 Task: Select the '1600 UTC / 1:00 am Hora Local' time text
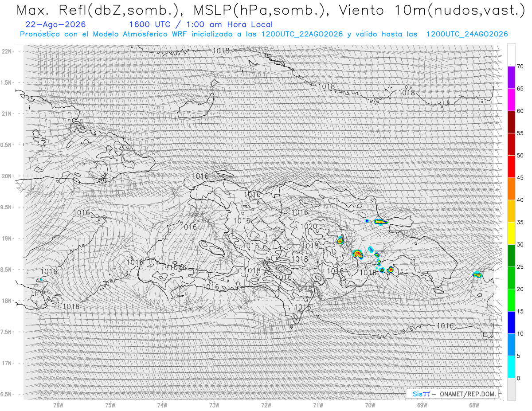pos(200,25)
